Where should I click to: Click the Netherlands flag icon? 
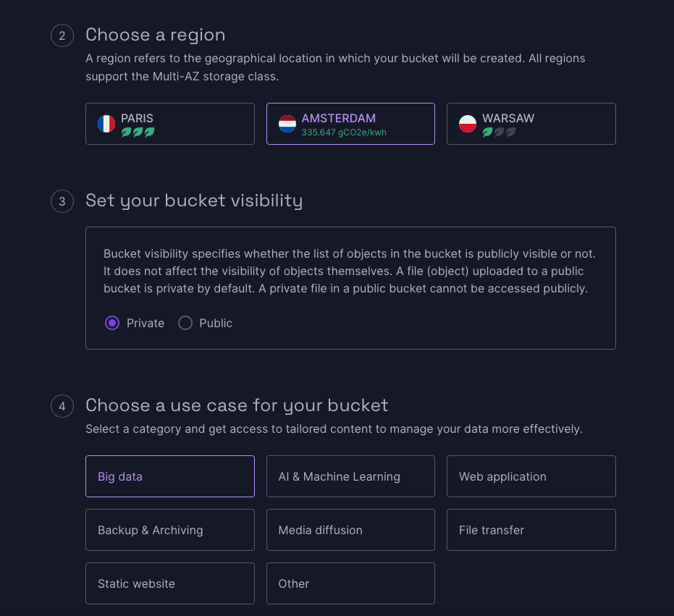pyautogui.click(x=287, y=124)
